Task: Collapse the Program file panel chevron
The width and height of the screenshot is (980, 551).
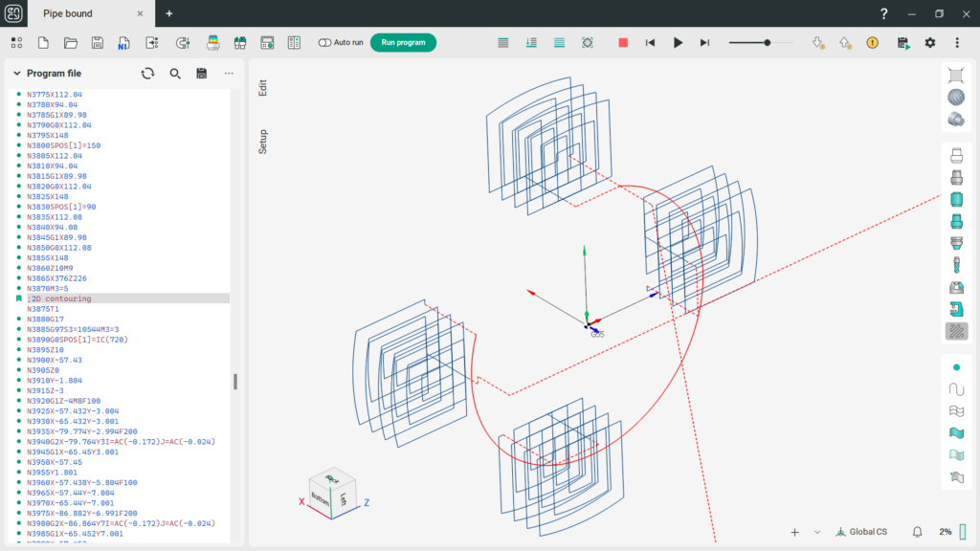Action: coord(17,73)
